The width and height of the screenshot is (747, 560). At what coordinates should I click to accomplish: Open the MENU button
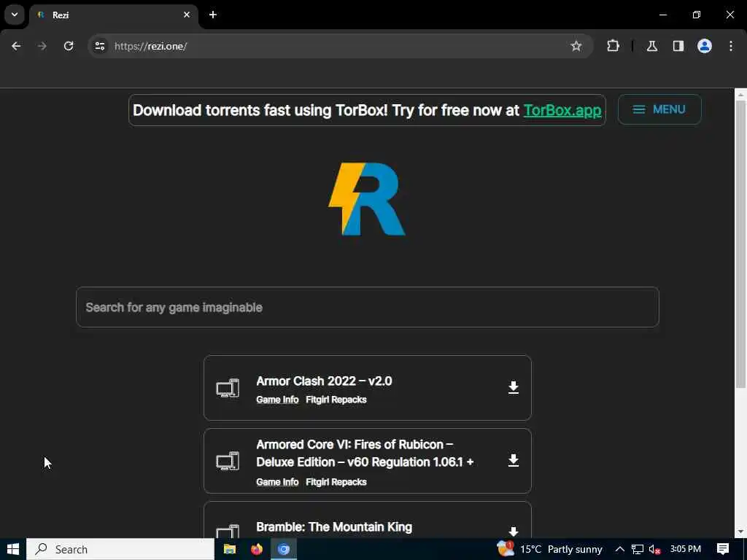pos(659,109)
